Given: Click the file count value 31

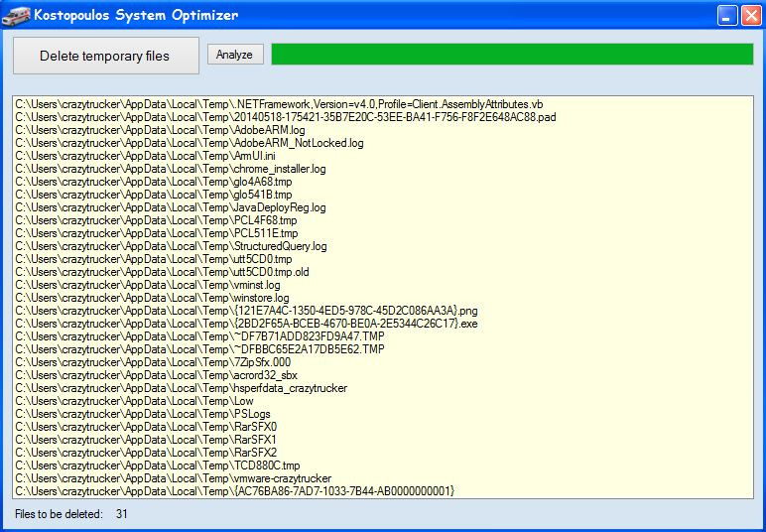Looking at the screenshot, I should click(x=122, y=514).
